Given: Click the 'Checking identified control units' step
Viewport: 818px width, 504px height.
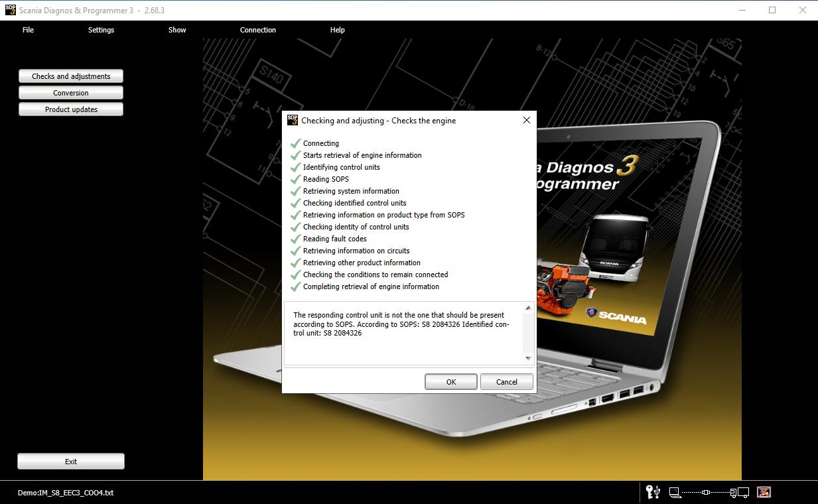Looking at the screenshot, I should coord(355,203).
